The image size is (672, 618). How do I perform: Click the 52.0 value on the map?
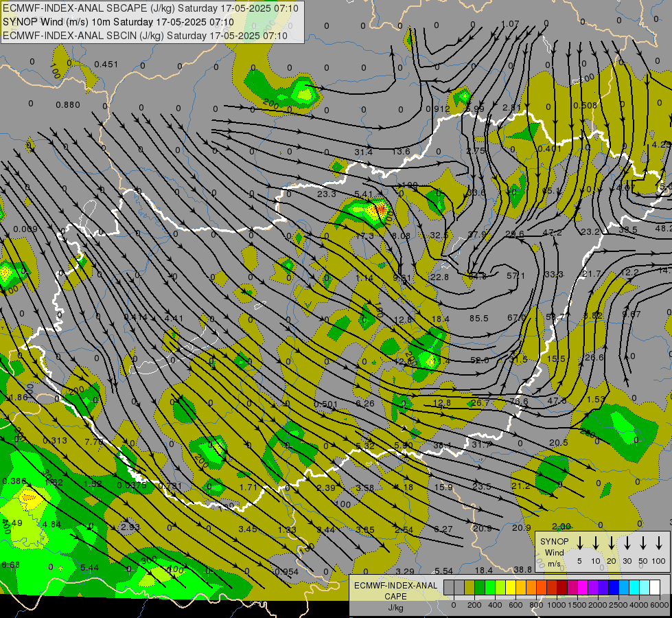479,360
